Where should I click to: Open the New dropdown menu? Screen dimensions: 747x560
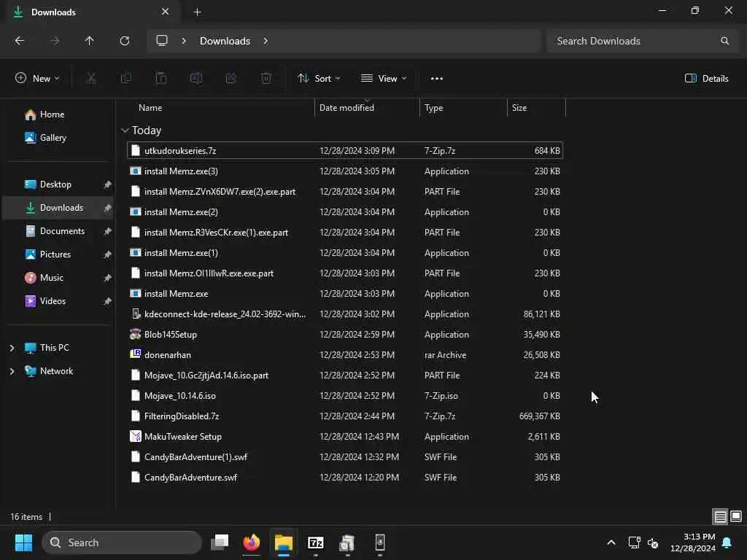tap(38, 79)
